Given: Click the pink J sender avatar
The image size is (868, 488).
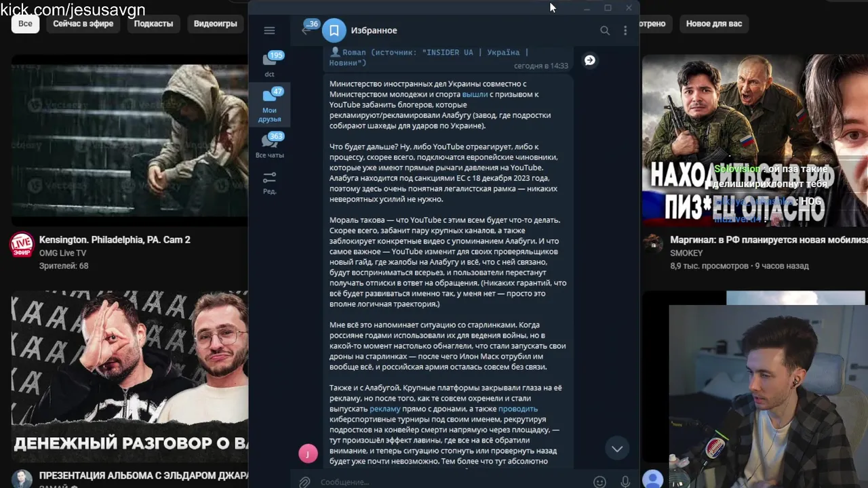Looking at the screenshot, I should coord(308,454).
